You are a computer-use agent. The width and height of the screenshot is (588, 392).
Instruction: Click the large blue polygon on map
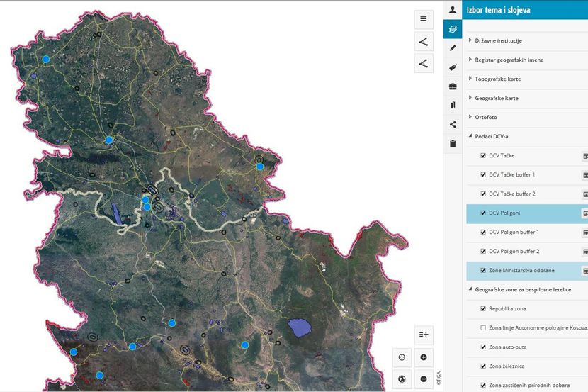point(300,327)
